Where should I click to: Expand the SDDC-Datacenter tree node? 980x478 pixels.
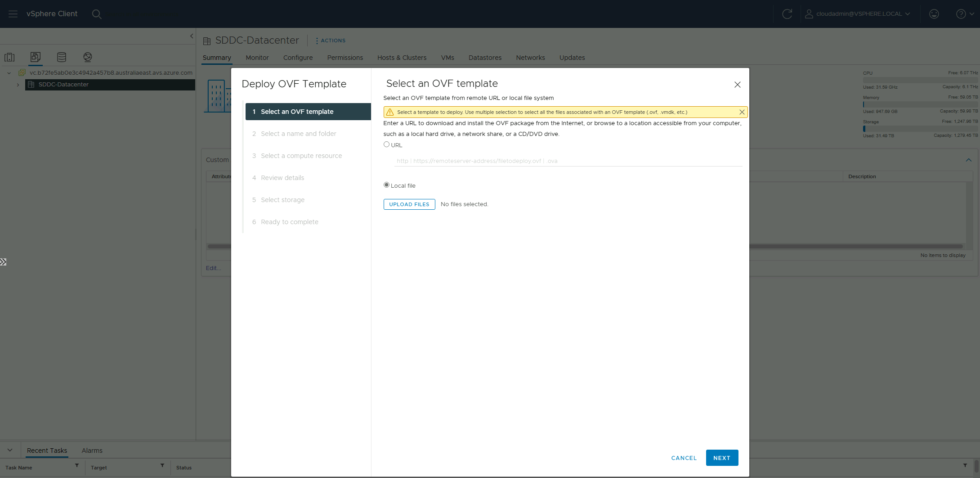tap(18, 85)
